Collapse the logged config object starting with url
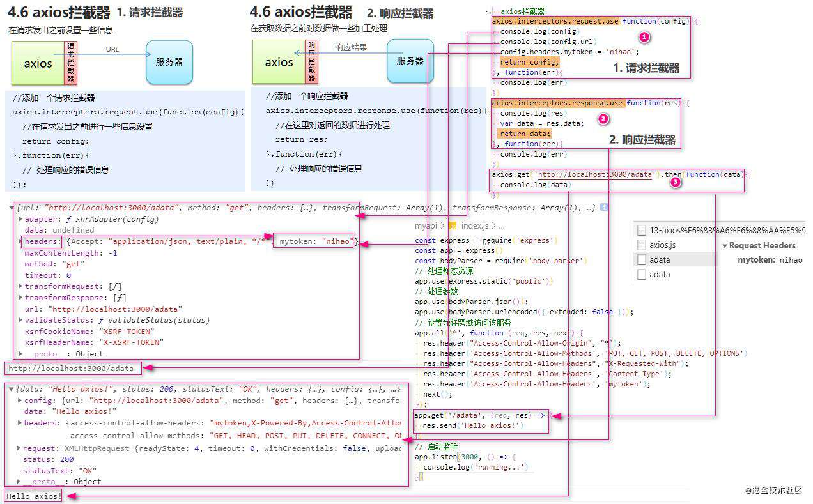Viewport: 813px width, 504px height. coord(12,208)
